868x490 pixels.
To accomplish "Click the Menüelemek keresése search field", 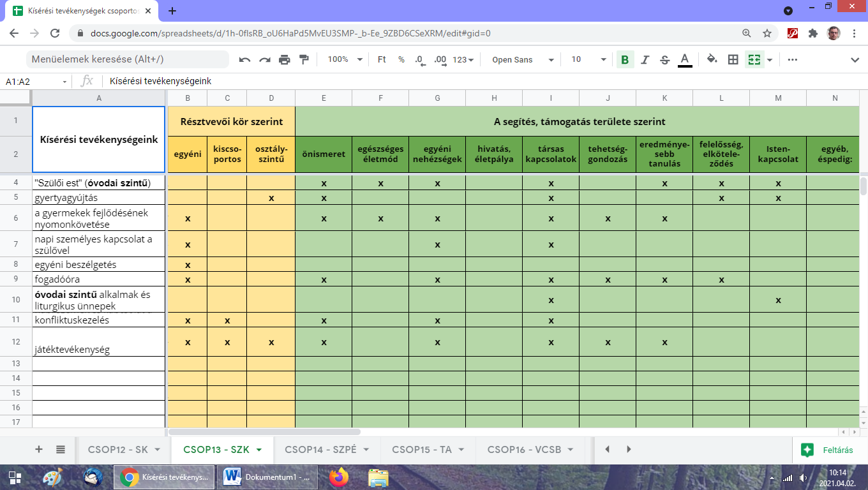I will (x=128, y=59).
